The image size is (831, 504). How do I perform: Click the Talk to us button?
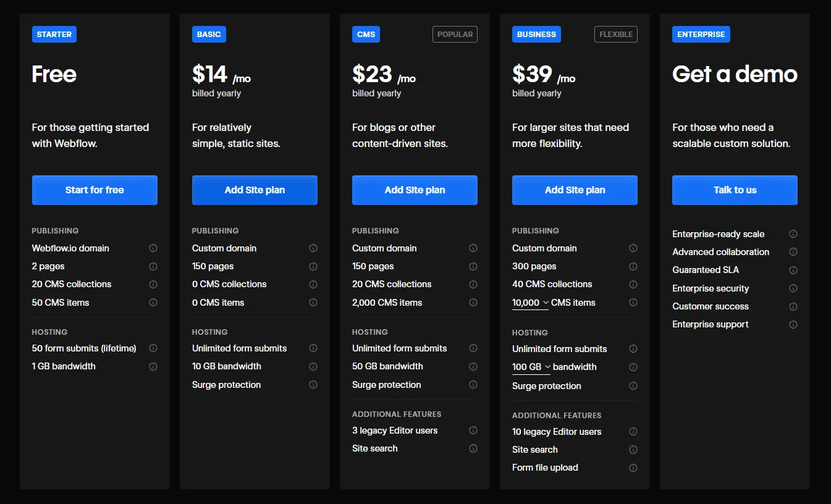[735, 190]
